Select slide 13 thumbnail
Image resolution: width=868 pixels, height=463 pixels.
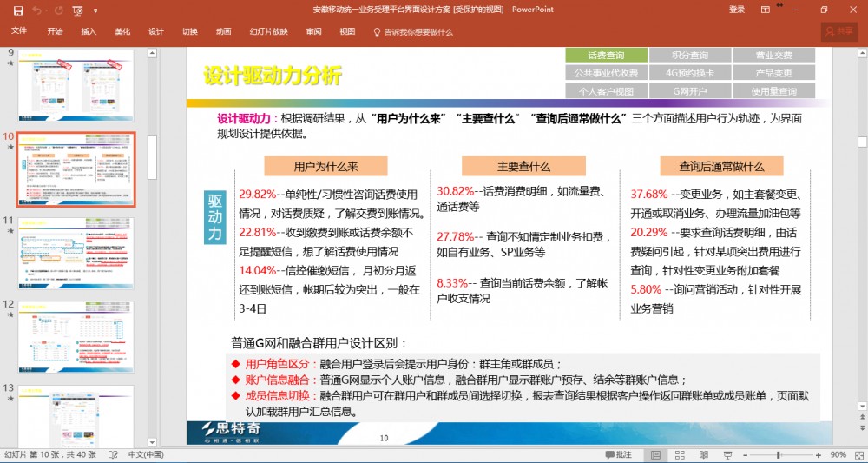coord(76,416)
